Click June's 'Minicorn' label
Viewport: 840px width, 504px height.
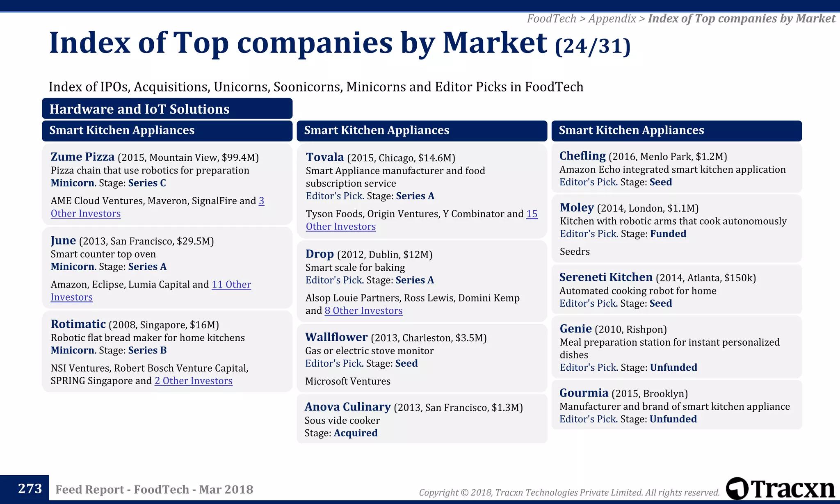pos(73,267)
